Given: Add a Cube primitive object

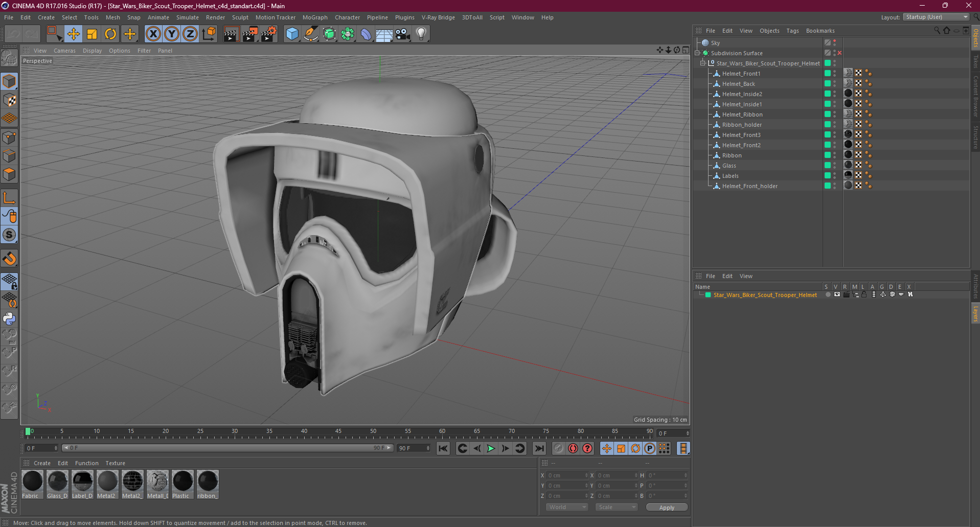Looking at the screenshot, I should 292,34.
